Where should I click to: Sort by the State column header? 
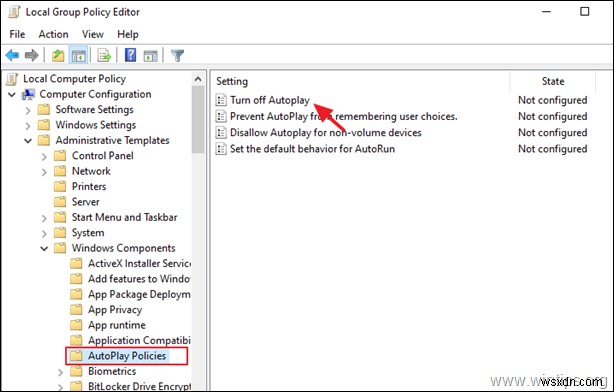click(553, 81)
